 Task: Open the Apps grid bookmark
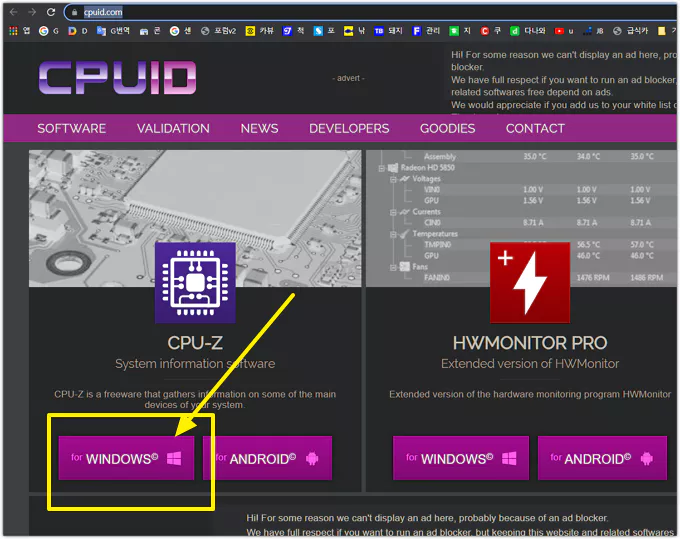tap(19, 31)
